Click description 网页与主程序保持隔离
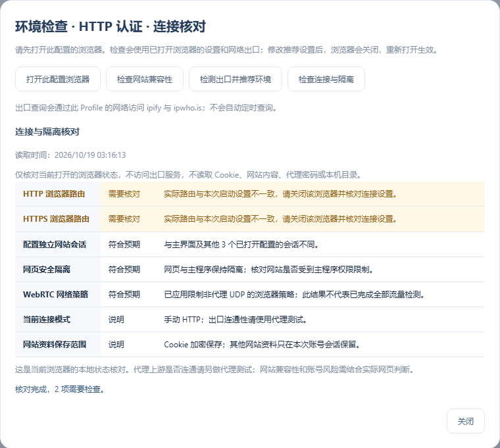The width and height of the screenshot is (500, 448). click(268, 270)
